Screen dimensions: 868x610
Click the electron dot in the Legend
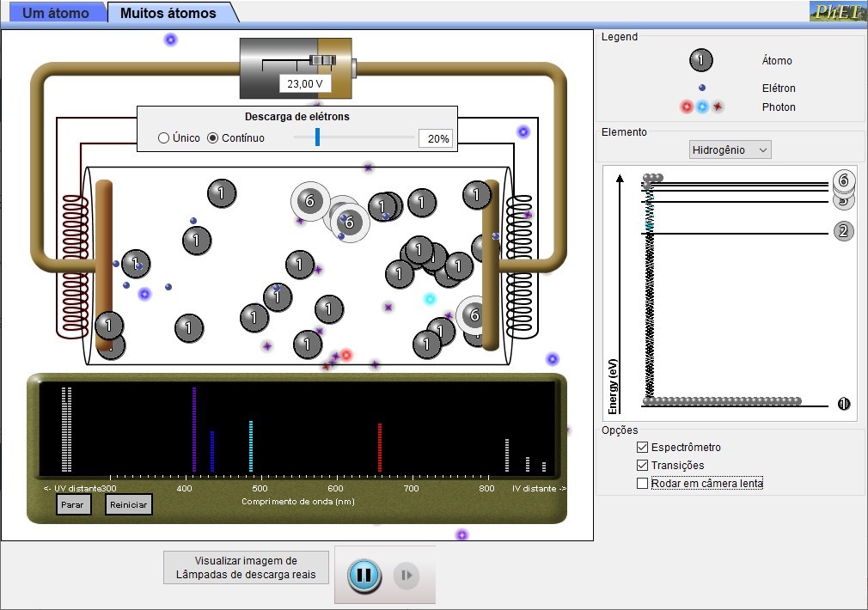[702, 88]
